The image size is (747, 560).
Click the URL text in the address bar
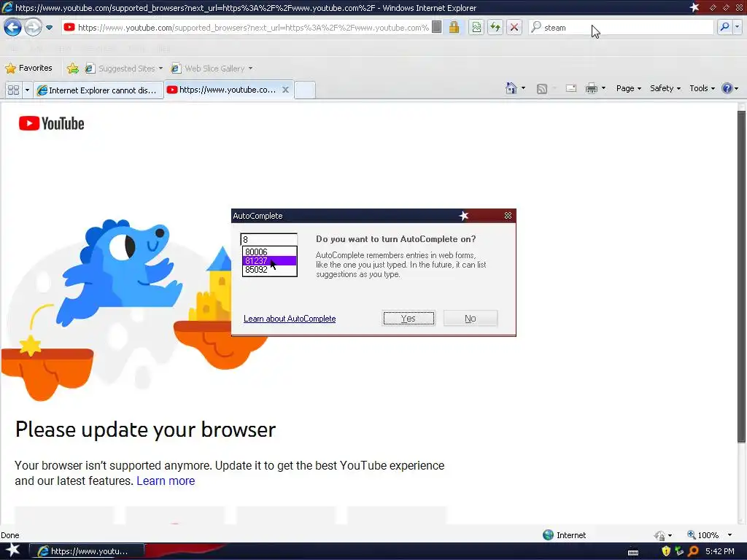pos(253,28)
